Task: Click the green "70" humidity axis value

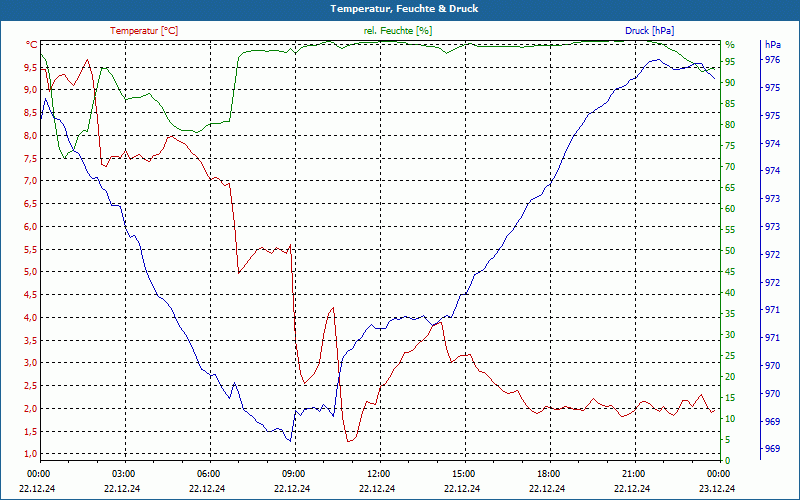Action: (730, 167)
